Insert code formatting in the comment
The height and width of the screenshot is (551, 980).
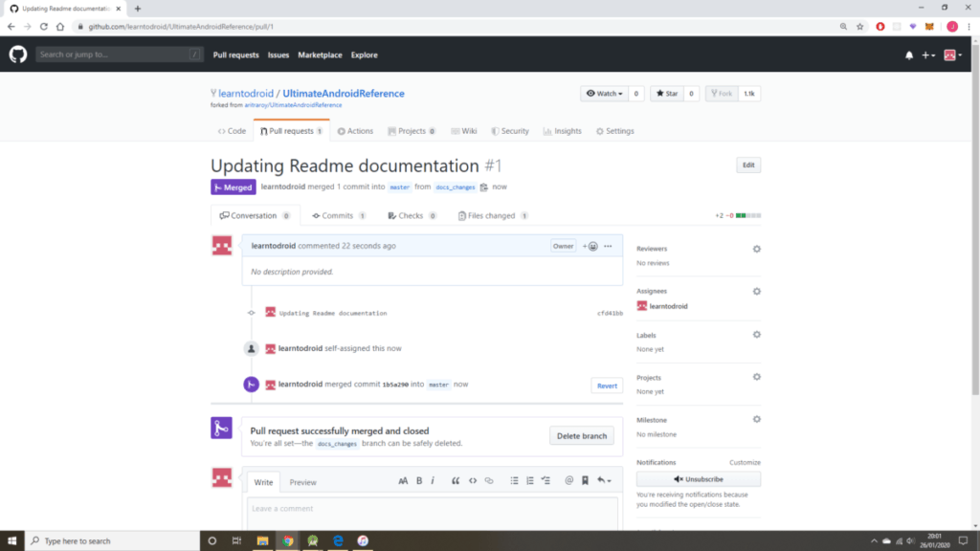click(x=473, y=481)
